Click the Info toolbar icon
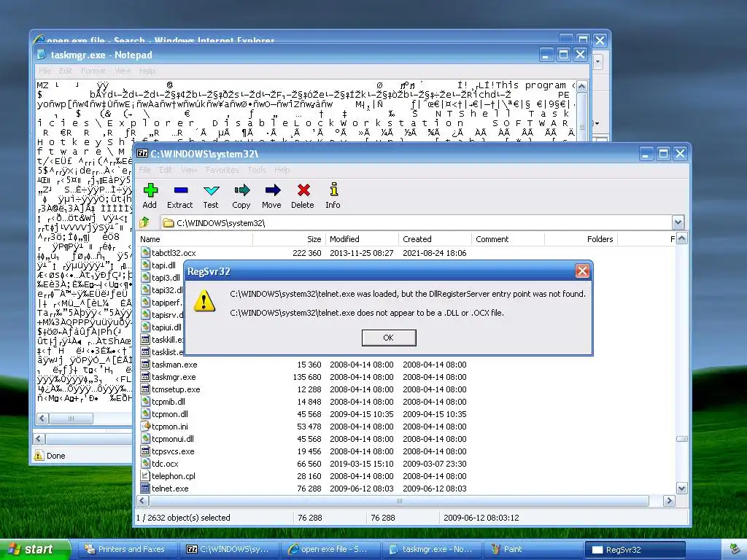This screenshot has height=560, width=747. 333,190
